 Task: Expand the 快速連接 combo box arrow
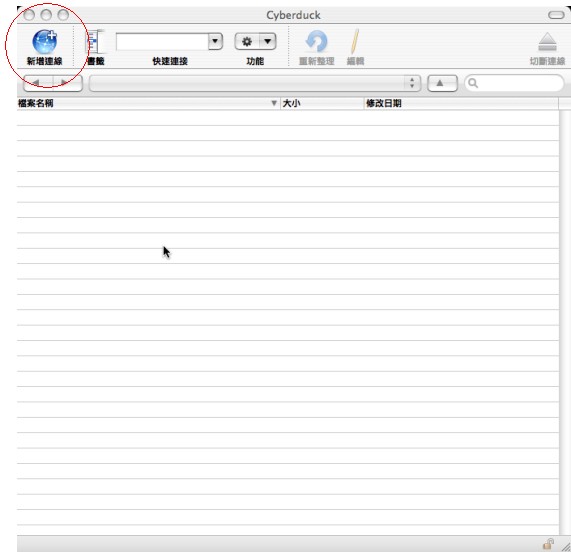(215, 42)
